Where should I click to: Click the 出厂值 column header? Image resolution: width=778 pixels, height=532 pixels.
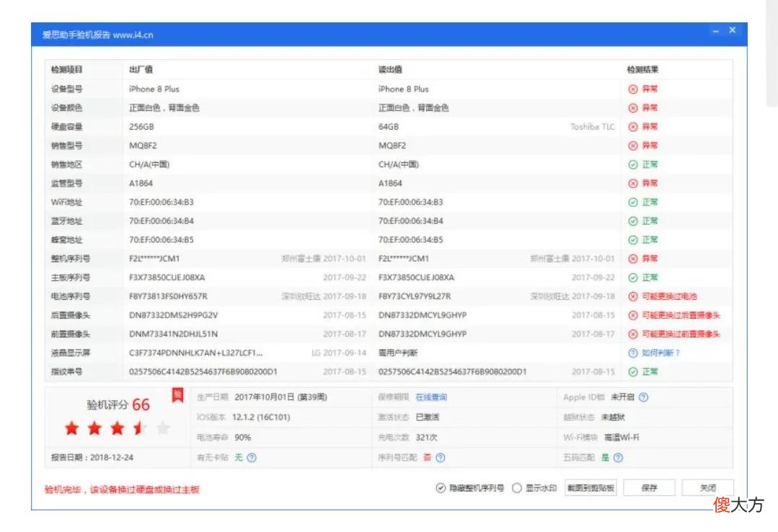point(141,70)
